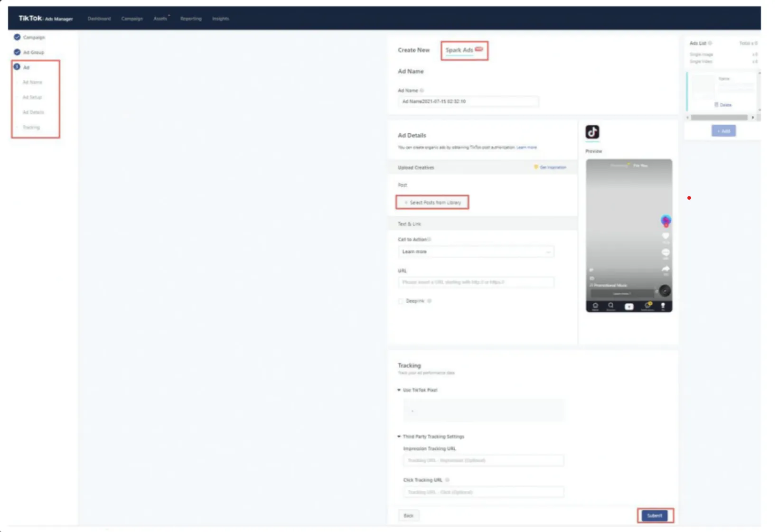This screenshot has height=532, width=778.
Task: Open the Learn more link in Ad Details
Action: 526,148
